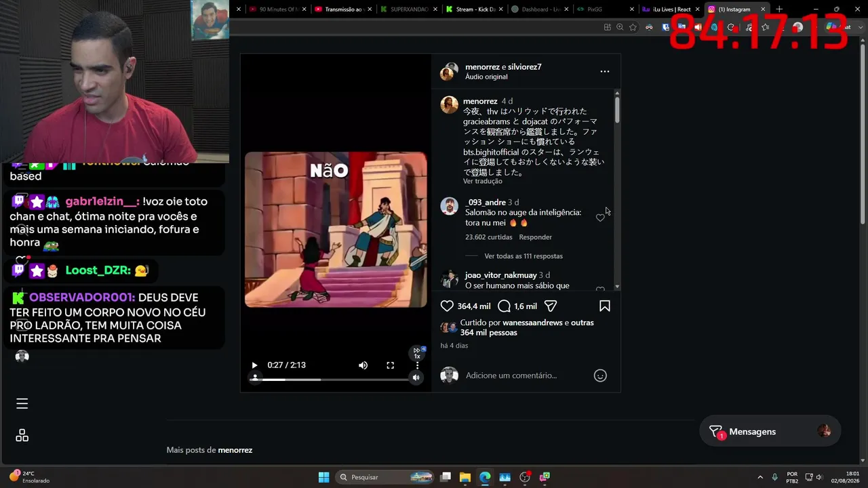Enter fullscreen mode on the video
868x488 pixels.
[391, 365]
